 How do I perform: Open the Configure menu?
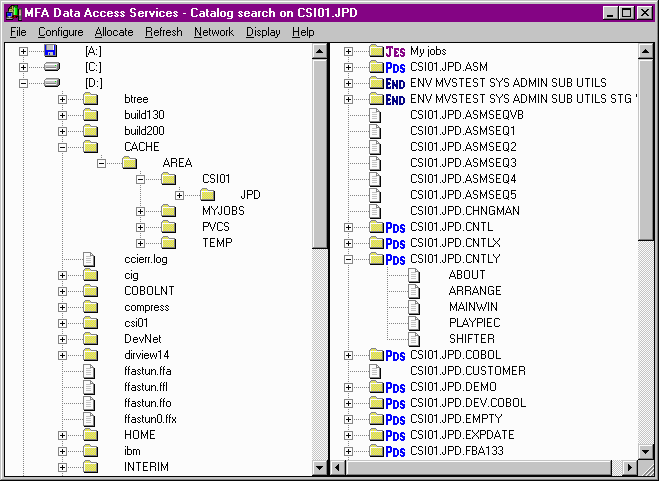[60, 32]
